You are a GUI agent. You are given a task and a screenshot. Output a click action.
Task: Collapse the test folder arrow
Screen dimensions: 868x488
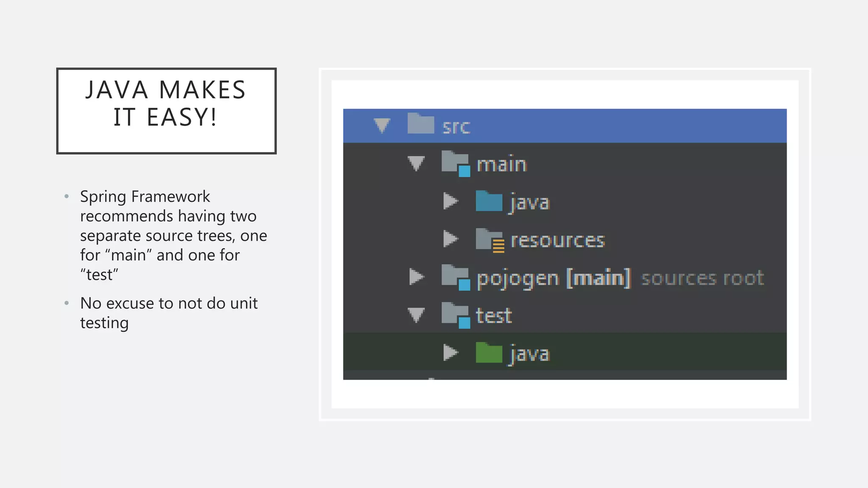coord(416,315)
